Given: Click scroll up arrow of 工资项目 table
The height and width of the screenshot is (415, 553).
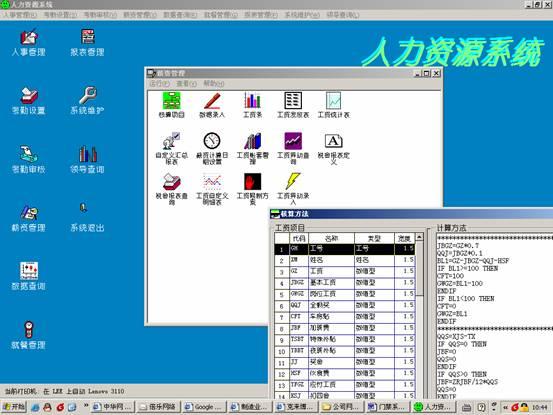Looking at the screenshot, I should point(419,237).
